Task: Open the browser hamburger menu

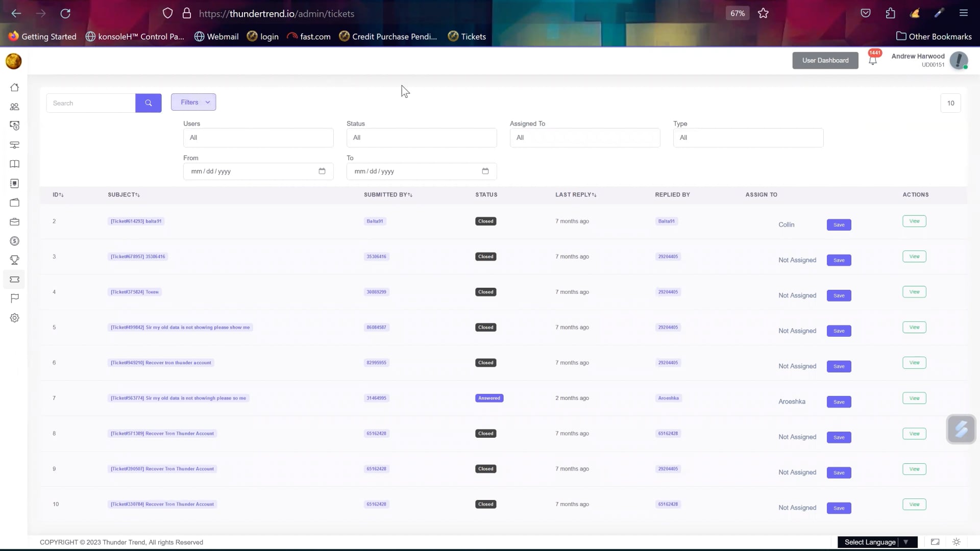Action: coord(964,13)
